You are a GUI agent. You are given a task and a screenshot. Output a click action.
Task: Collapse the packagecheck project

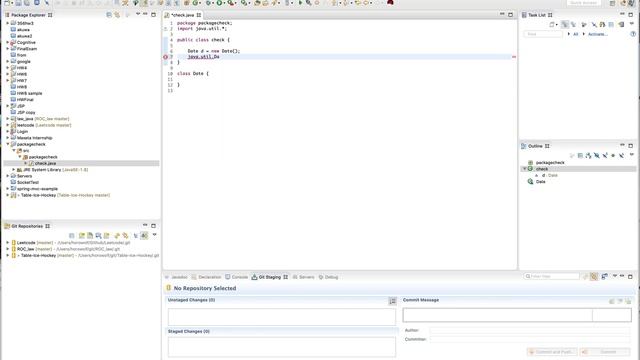[x=7, y=144]
